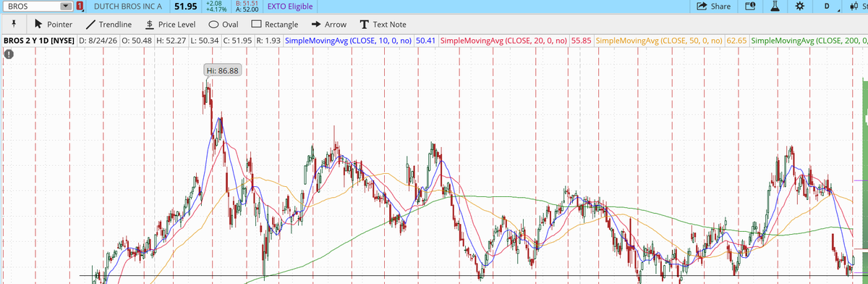This screenshot has width=868, height=284.
Task: Click DUTCH BROS INC A company name
Action: click(129, 6)
